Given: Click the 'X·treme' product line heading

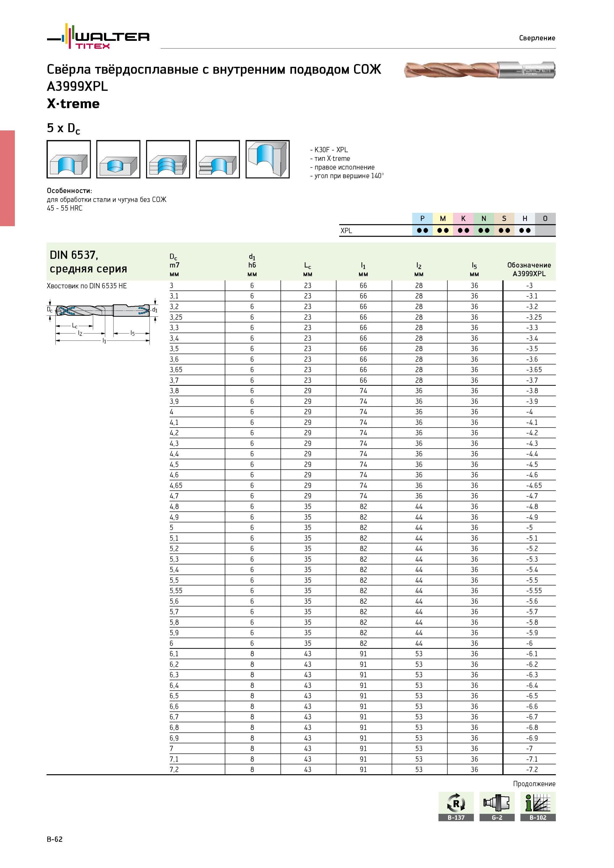Looking at the screenshot, I should point(73,104).
